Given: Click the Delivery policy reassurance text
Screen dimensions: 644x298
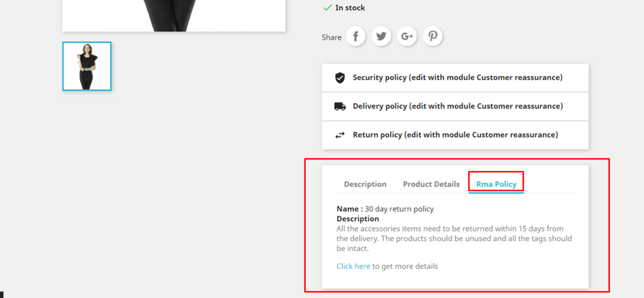Looking at the screenshot, I should tap(457, 106).
